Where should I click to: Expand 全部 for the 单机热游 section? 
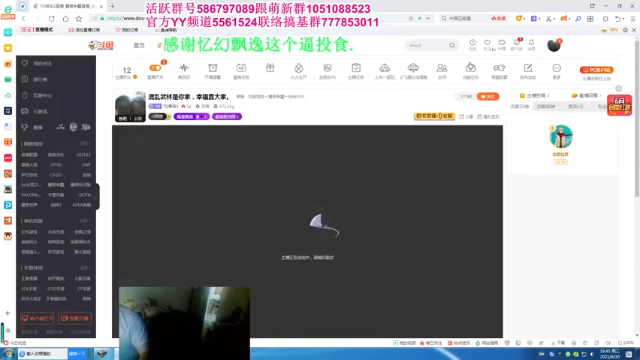tap(84, 221)
